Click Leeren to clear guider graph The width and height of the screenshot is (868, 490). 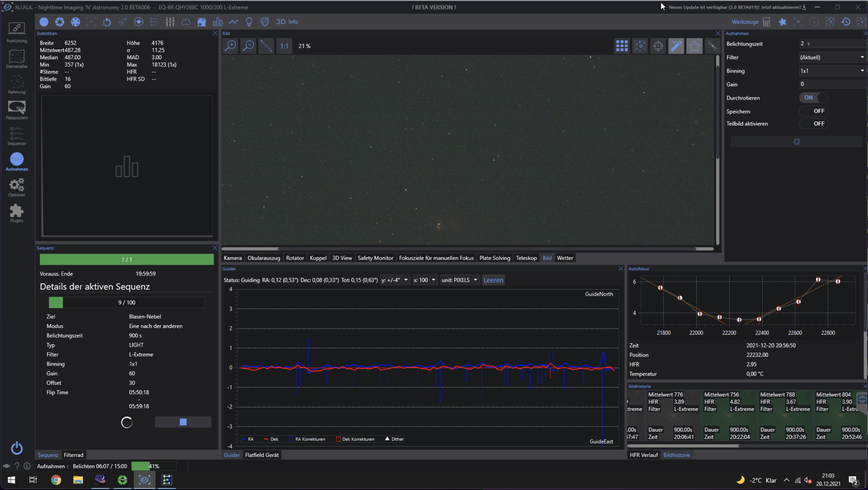tap(493, 280)
